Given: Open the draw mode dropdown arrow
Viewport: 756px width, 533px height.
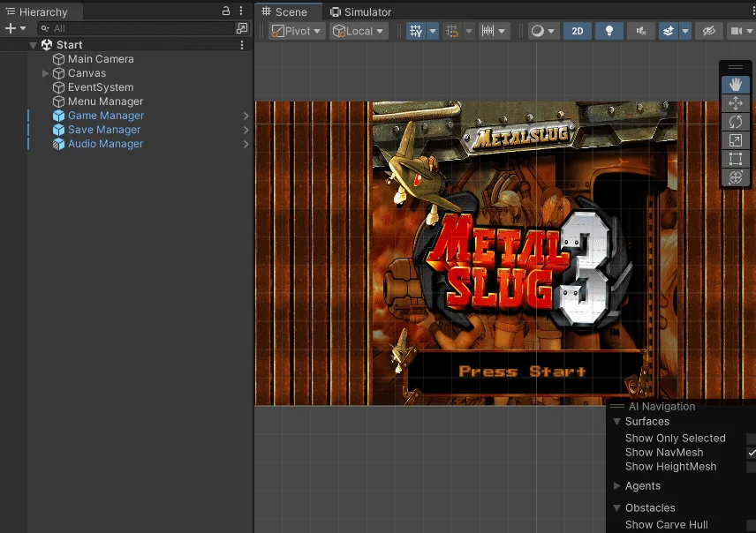Looking at the screenshot, I should click(x=552, y=31).
